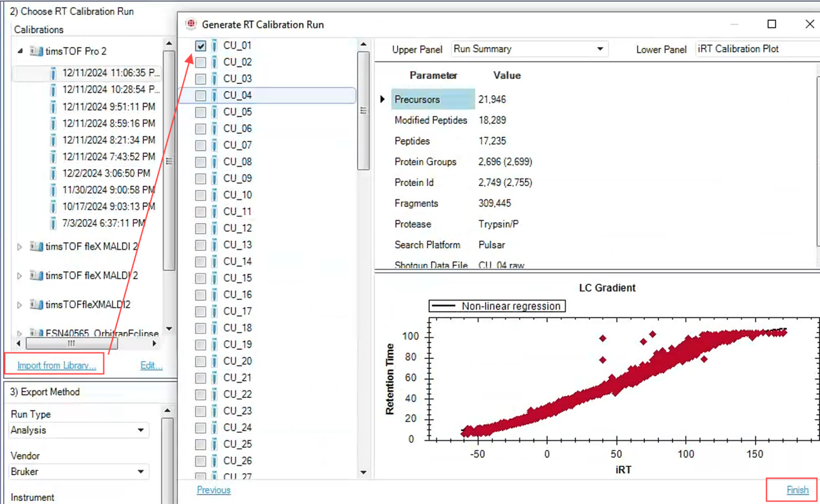The height and width of the screenshot is (504, 820).
Task: Click the CU_26 run file icon
Action: (x=215, y=461)
